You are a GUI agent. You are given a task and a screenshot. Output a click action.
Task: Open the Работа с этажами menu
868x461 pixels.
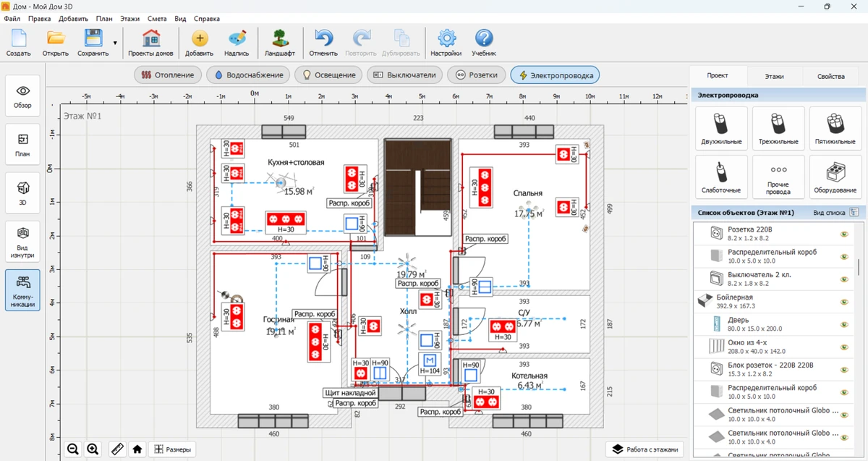[x=645, y=449]
